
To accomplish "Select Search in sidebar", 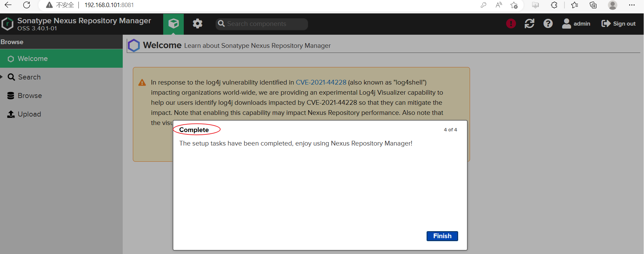I will click(61, 77).
